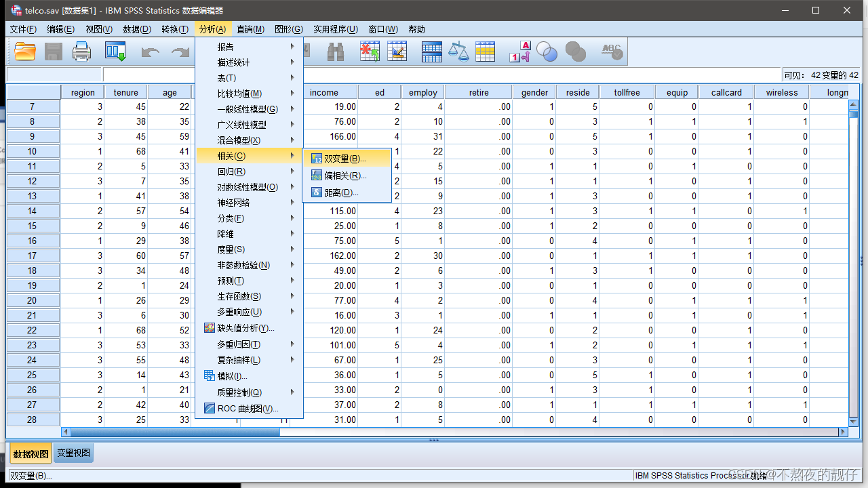This screenshot has width=868, height=488.
Task: Click the Open data file folder icon
Action: click(x=25, y=52)
